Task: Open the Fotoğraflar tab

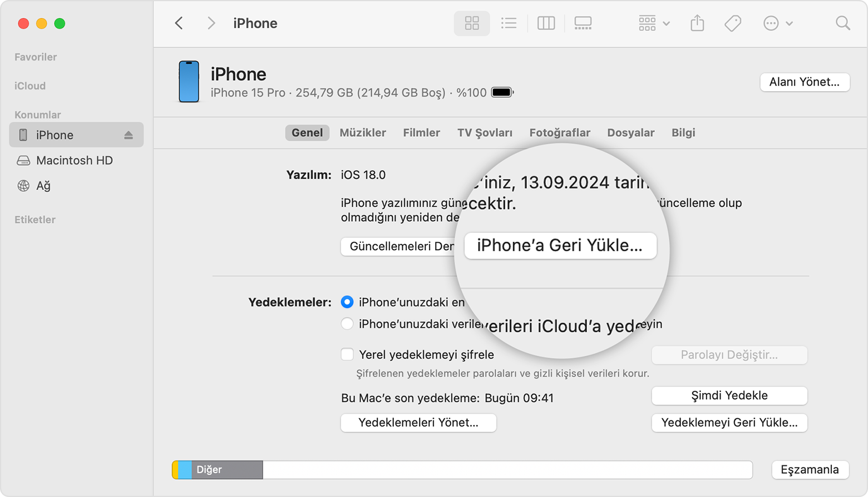Action: point(560,133)
